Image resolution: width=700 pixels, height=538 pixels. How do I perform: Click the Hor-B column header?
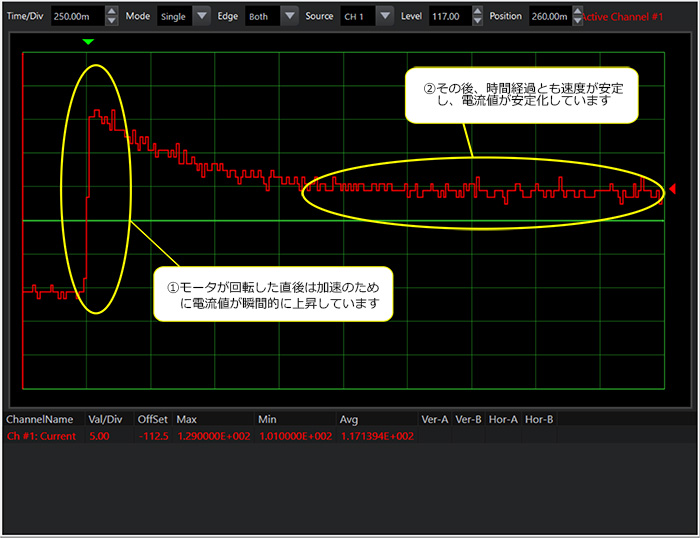[539, 419]
